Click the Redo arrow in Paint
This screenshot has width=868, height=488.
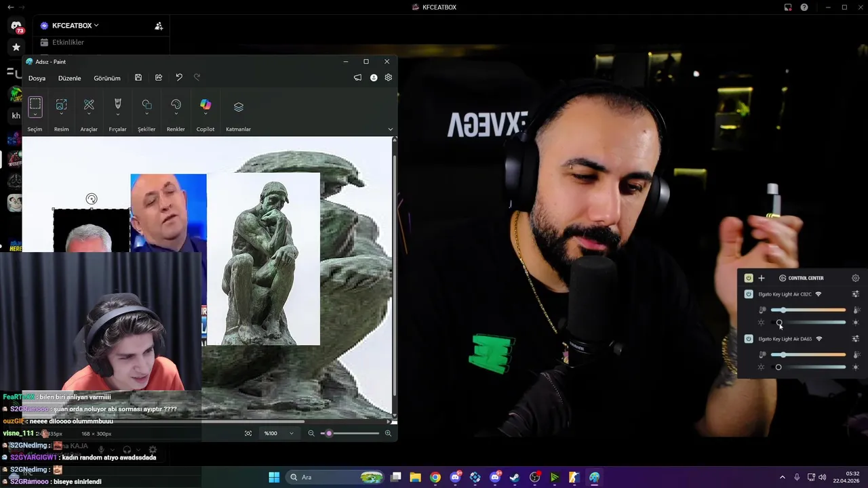tap(197, 77)
